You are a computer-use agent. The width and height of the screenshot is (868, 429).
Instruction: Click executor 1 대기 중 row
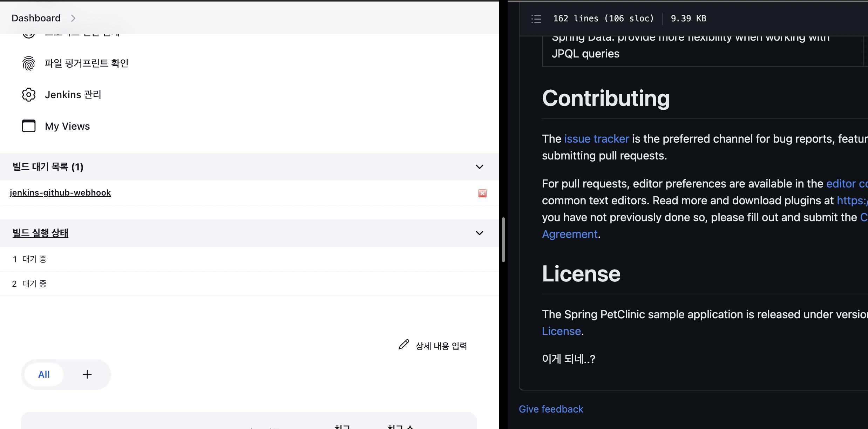(x=250, y=259)
